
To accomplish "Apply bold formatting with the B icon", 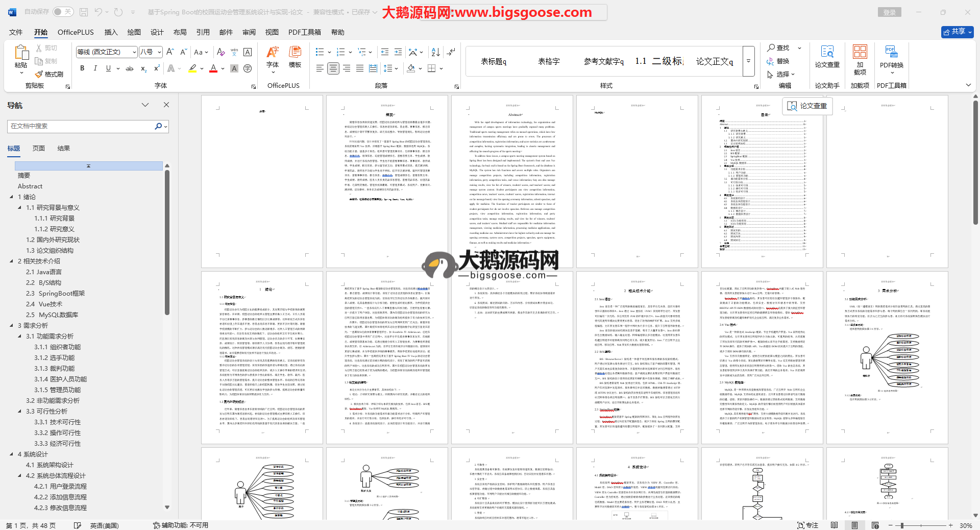I will point(82,68).
